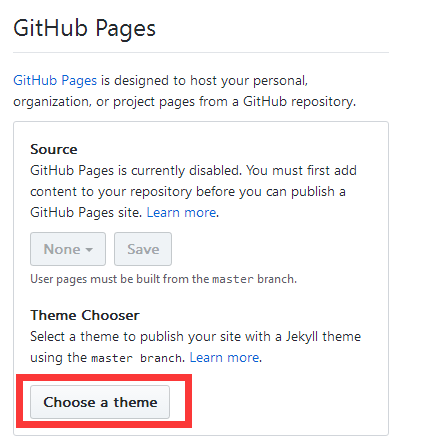Screen dimensions: 426x446
Task: Open the blue GitHub Pages link
Action: click(x=55, y=81)
